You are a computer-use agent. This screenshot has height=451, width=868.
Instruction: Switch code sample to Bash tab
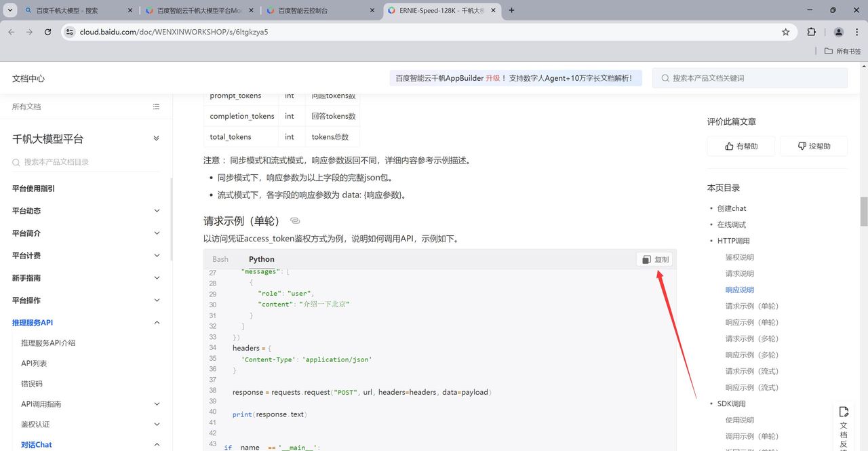(x=220, y=259)
